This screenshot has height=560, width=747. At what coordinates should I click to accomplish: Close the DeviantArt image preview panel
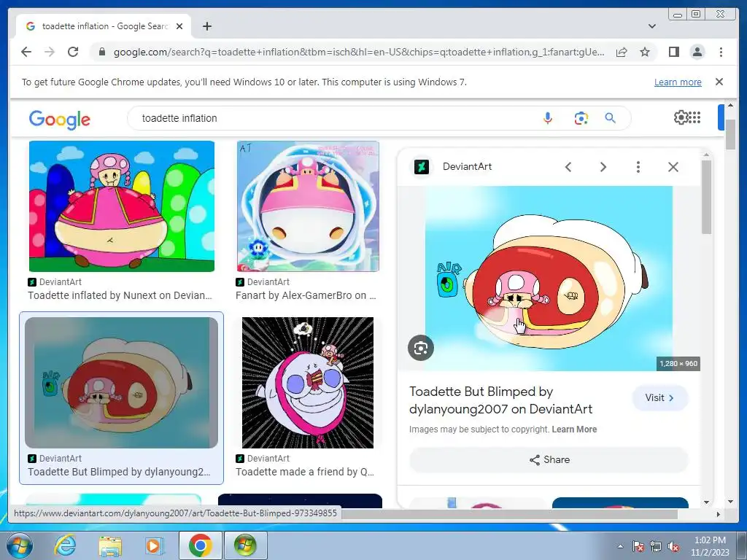pos(673,167)
